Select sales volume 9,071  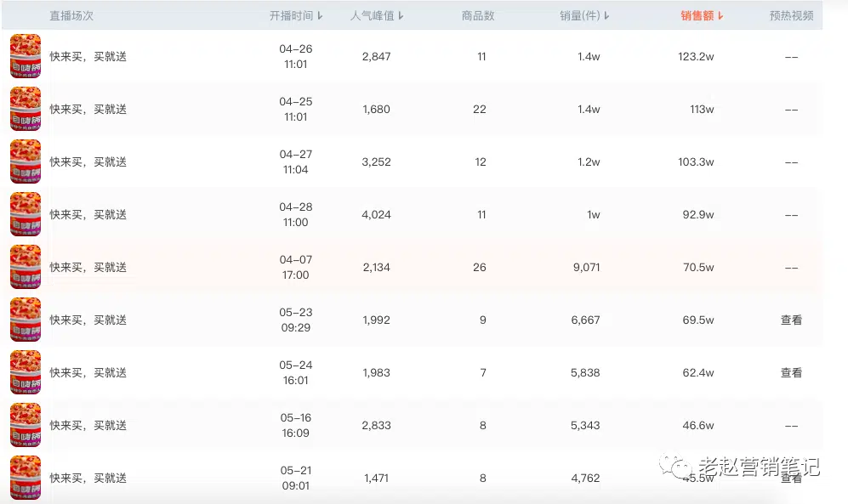point(587,268)
